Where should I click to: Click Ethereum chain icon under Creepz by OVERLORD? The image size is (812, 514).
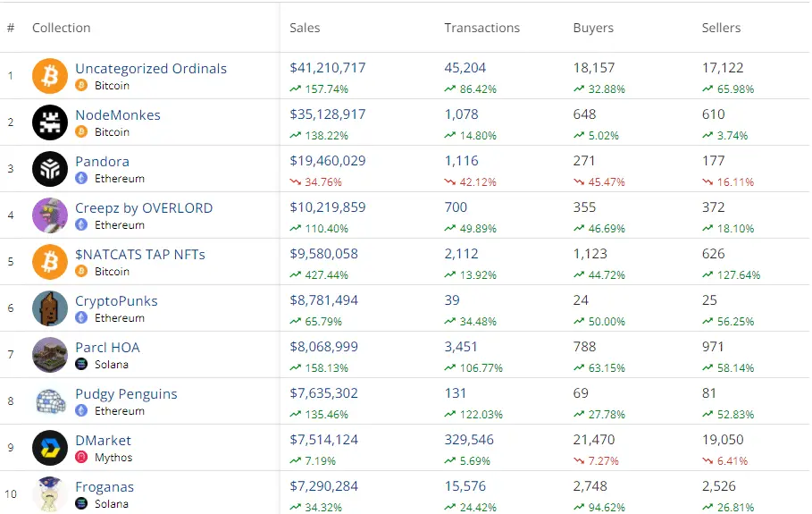coord(81,224)
